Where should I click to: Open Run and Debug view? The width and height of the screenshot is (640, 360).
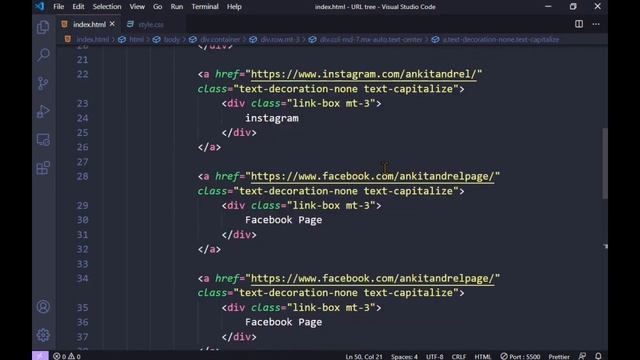pyautogui.click(x=43, y=111)
